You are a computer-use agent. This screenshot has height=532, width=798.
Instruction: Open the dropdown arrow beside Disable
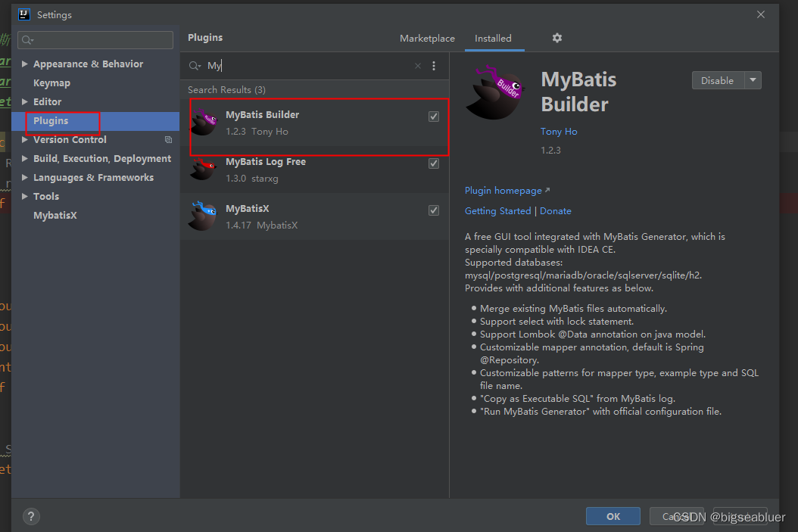753,80
